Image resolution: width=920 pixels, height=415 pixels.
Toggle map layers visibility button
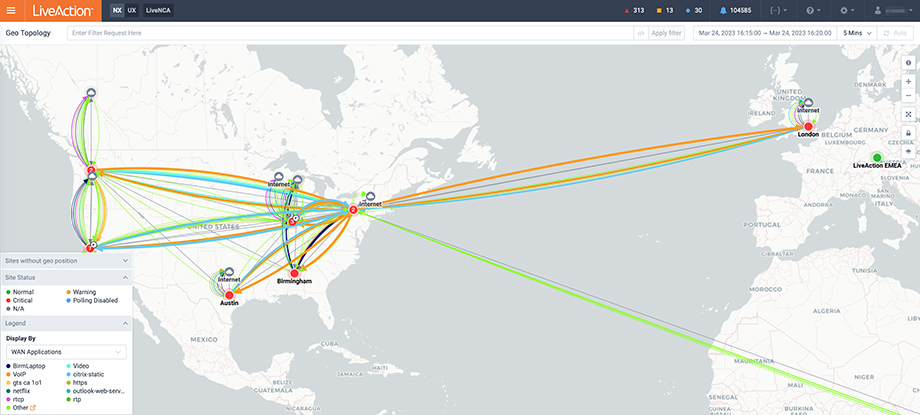coord(908,151)
